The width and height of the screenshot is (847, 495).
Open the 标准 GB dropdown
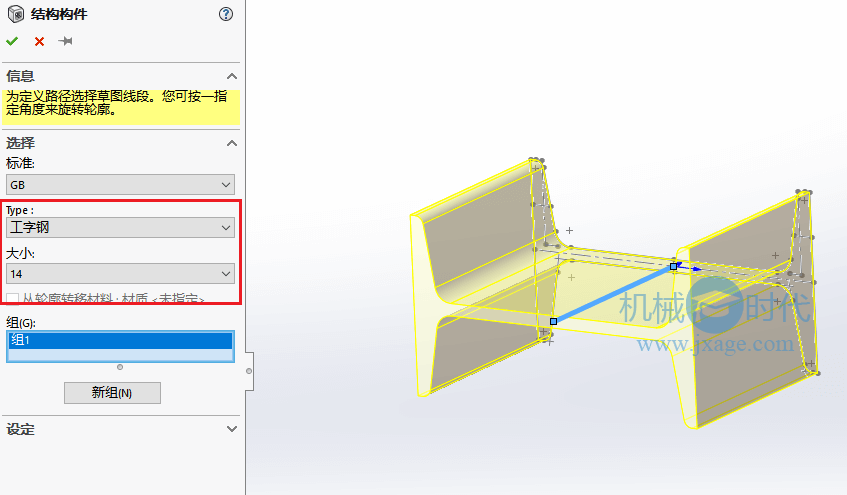click(120, 185)
